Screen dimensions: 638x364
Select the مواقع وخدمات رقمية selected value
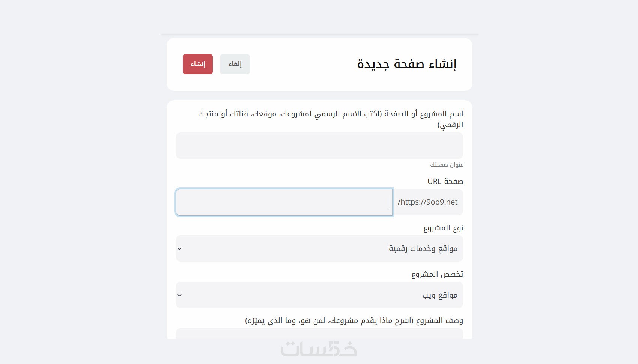pos(423,248)
